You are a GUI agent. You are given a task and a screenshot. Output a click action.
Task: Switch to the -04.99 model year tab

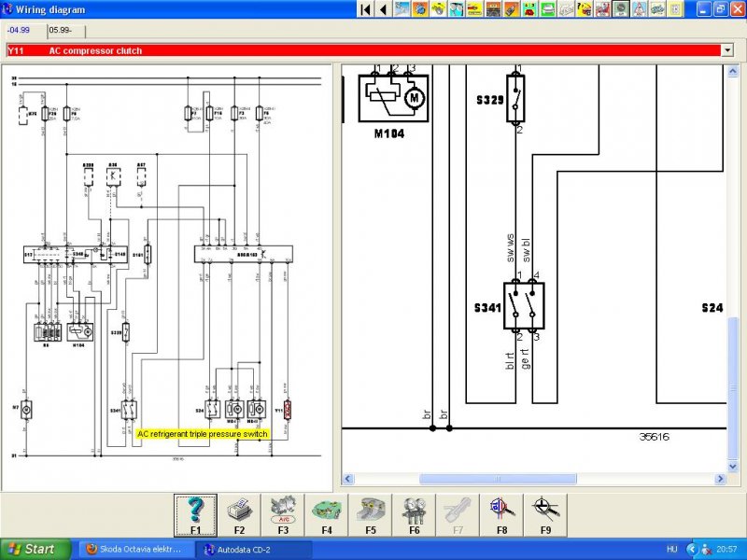(x=20, y=31)
